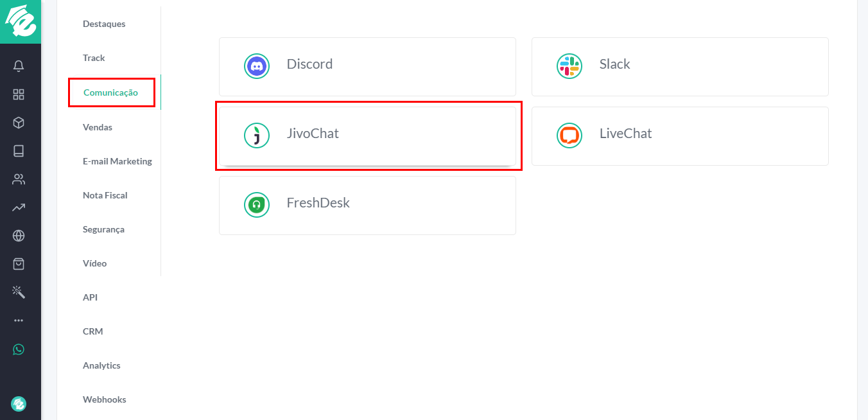Open the shopping bag icon in sidebar
The height and width of the screenshot is (420, 868).
(x=19, y=263)
